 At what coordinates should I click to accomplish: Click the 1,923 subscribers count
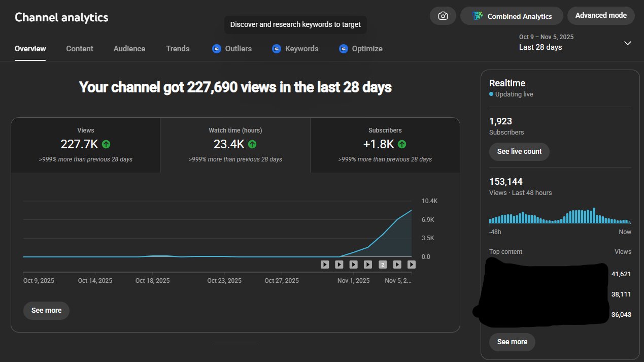tap(500, 121)
